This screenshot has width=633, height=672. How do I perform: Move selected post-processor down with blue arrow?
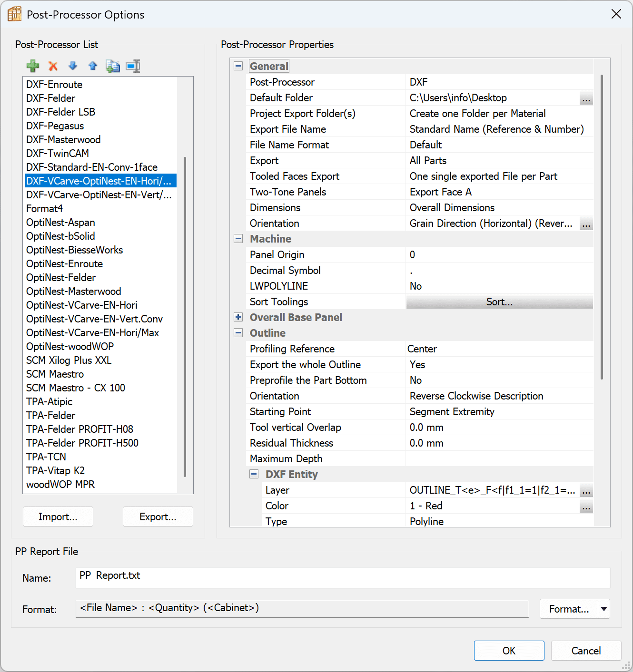coord(73,66)
